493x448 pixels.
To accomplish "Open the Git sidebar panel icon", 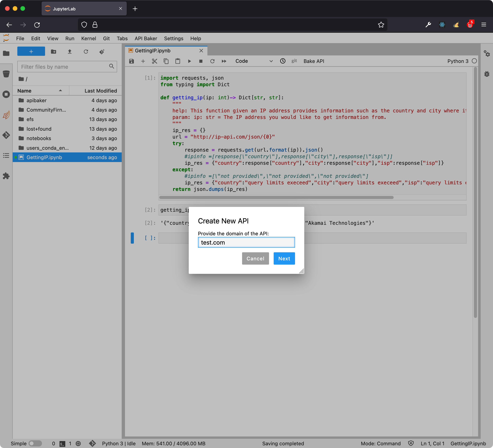I will click(6, 135).
